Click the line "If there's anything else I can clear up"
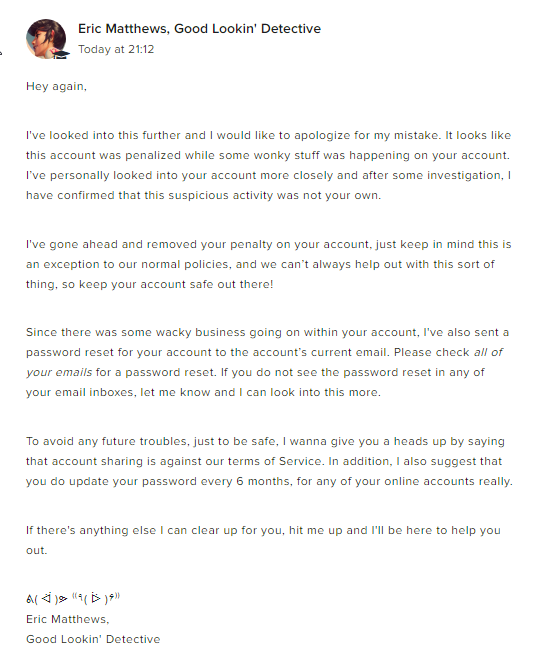Screen dimensions: 535x663 click(x=263, y=530)
